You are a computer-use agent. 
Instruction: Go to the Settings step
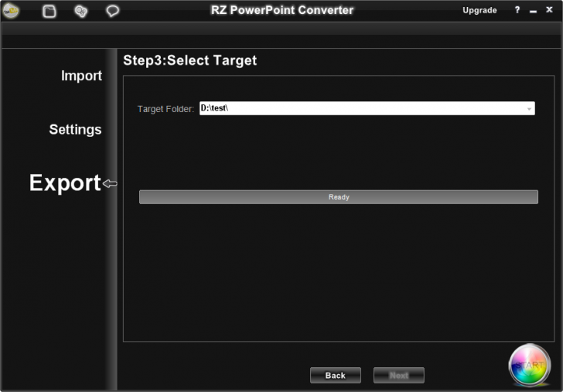76,130
